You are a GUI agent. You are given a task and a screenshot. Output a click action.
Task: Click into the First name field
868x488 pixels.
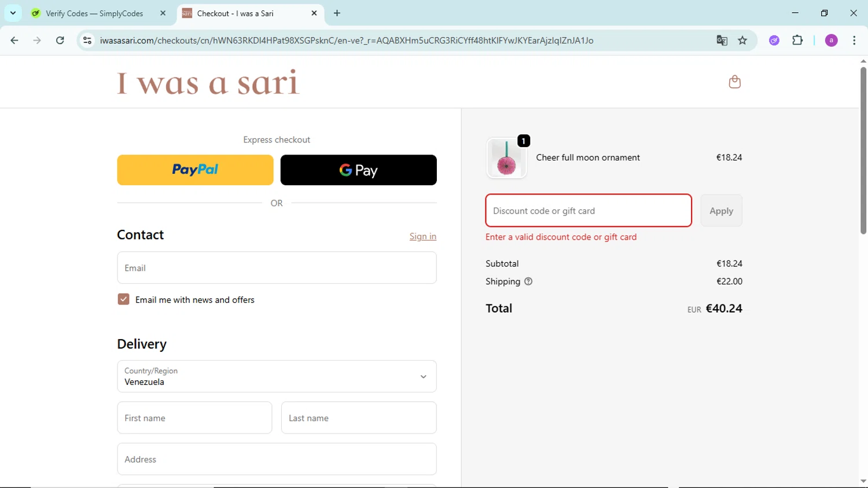pyautogui.click(x=194, y=417)
